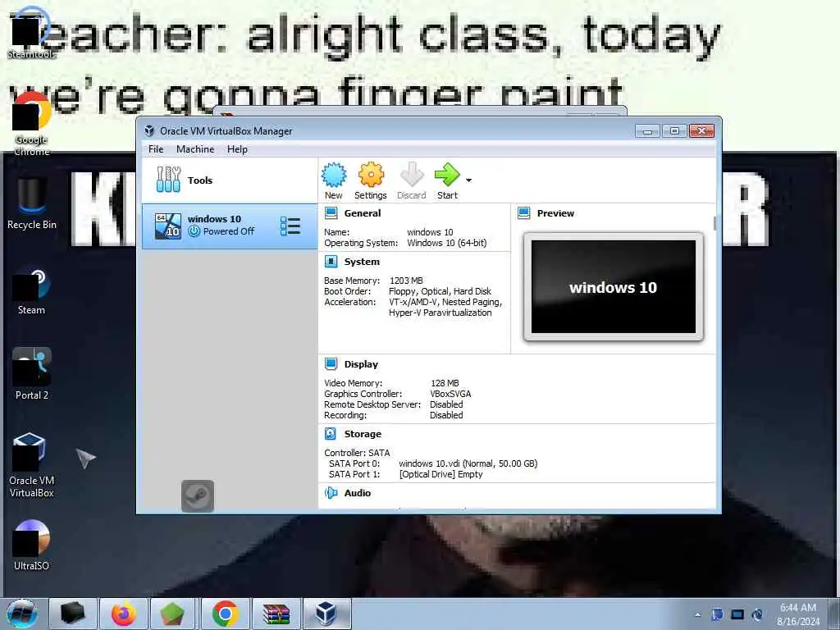Click the General monitor icon

point(331,213)
